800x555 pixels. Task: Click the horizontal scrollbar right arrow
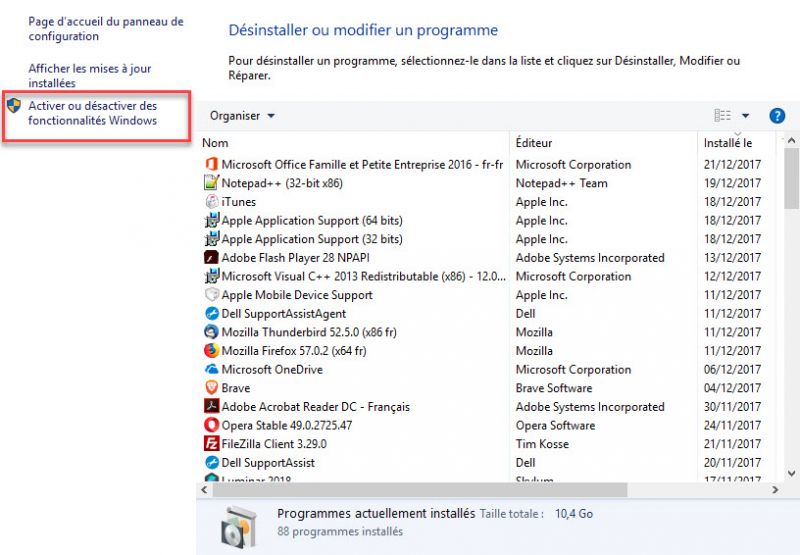776,490
